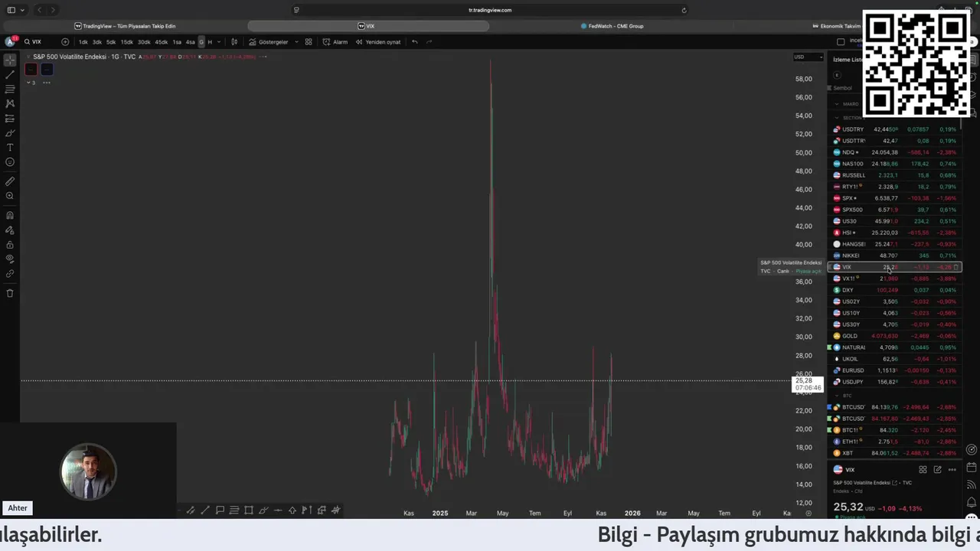Open the forecasting and measurement tools
This screenshot has height=551, width=980.
(10, 118)
